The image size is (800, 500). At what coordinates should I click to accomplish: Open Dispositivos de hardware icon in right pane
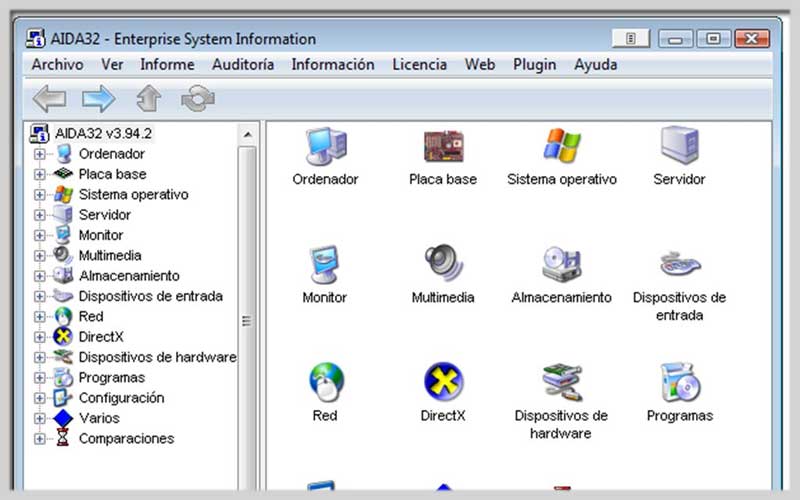pyautogui.click(x=562, y=382)
